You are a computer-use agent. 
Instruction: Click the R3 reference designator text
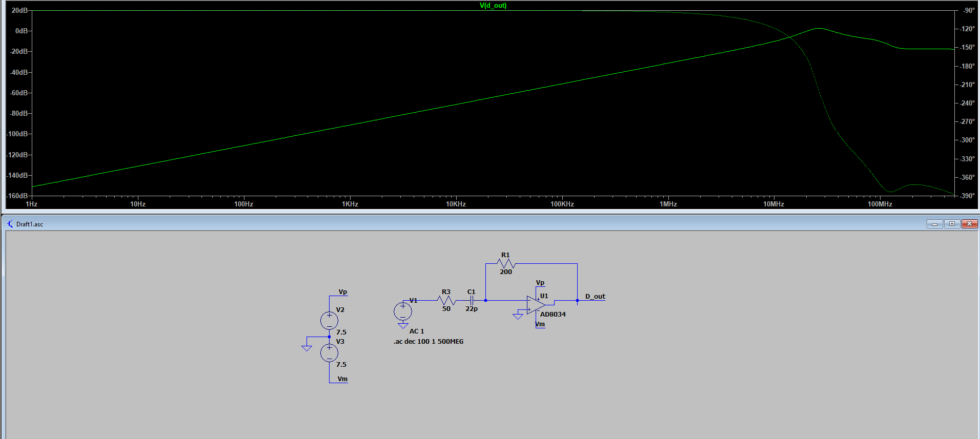pyautogui.click(x=446, y=292)
